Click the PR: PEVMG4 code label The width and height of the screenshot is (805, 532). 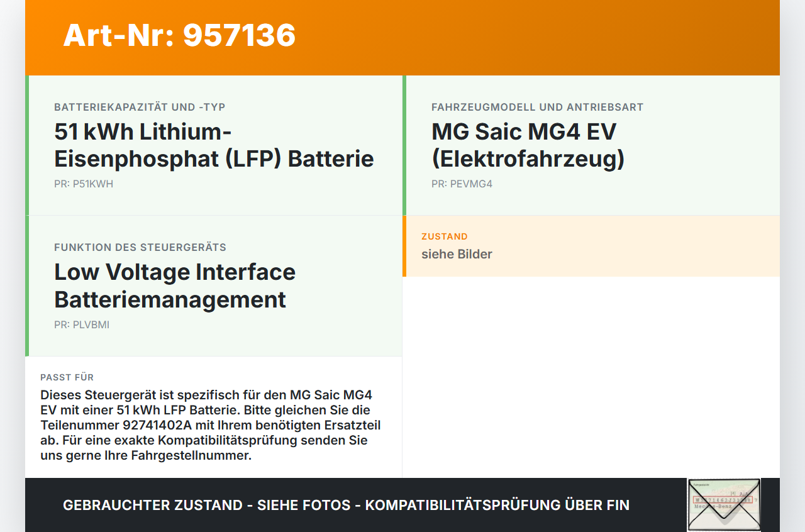pos(462,184)
